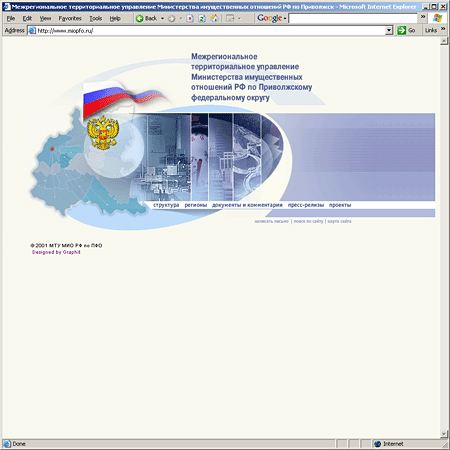
Task: Open the Help menu
Action: (115, 19)
